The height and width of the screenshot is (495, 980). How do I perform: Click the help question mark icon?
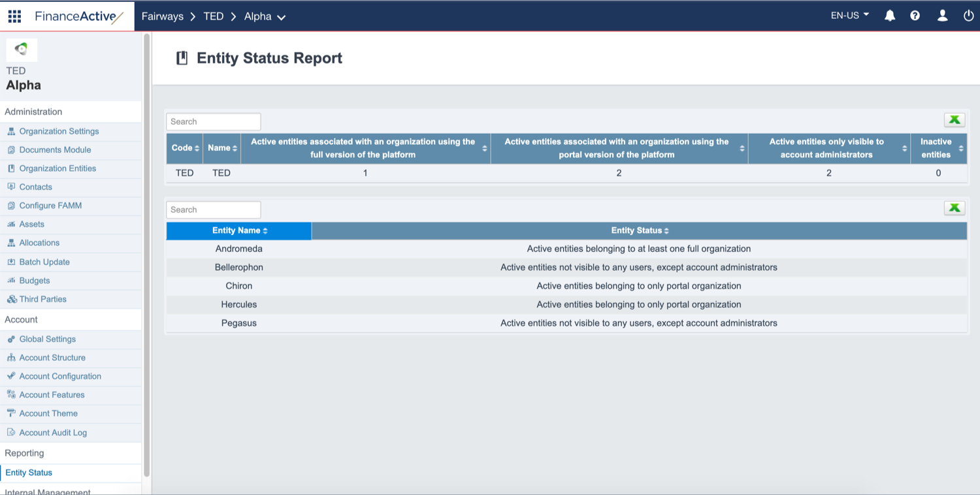(x=915, y=15)
